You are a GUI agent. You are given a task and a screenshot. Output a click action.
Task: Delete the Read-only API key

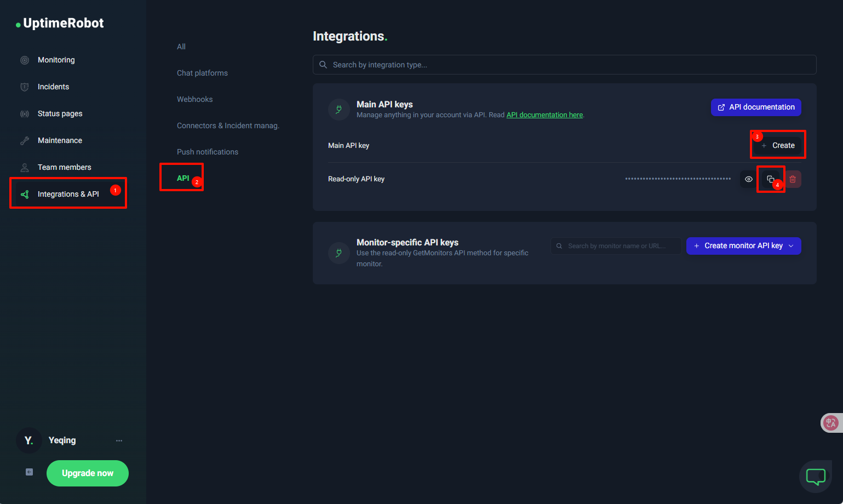[793, 179]
